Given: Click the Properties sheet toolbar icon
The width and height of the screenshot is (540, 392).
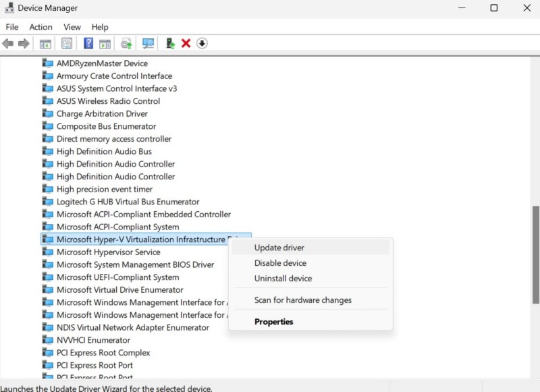Looking at the screenshot, I should [67, 44].
